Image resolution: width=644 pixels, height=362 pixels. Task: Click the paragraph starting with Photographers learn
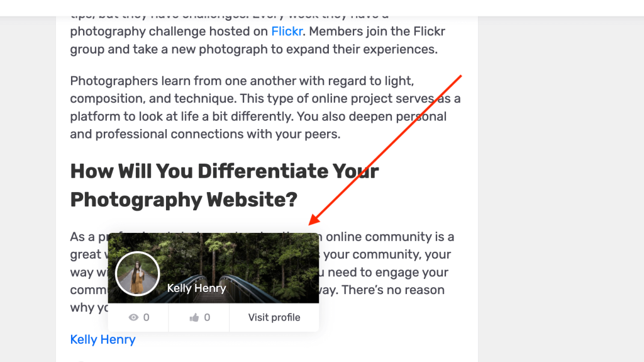click(265, 108)
